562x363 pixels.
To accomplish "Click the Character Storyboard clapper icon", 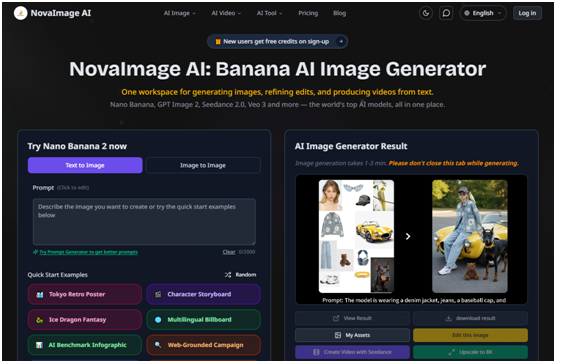I will 158,295.
